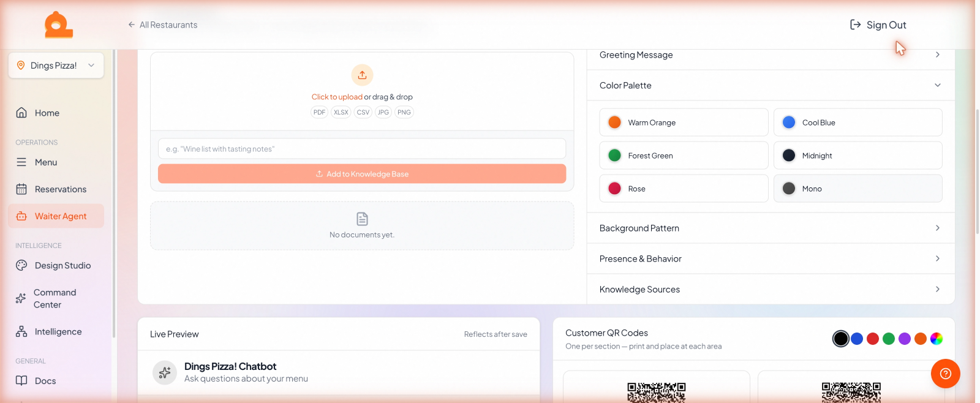Open Docs in the sidebar
The image size is (980, 403).
56,380
